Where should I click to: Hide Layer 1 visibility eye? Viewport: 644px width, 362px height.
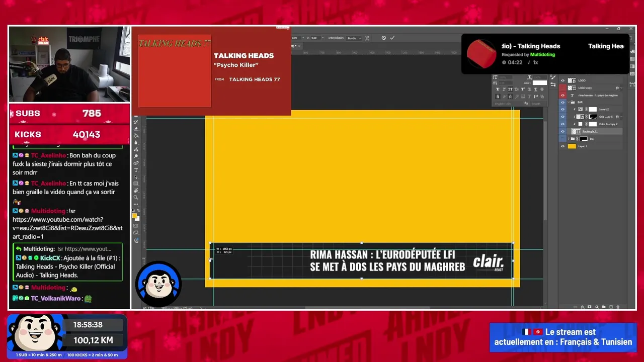[x=562, y=146]
